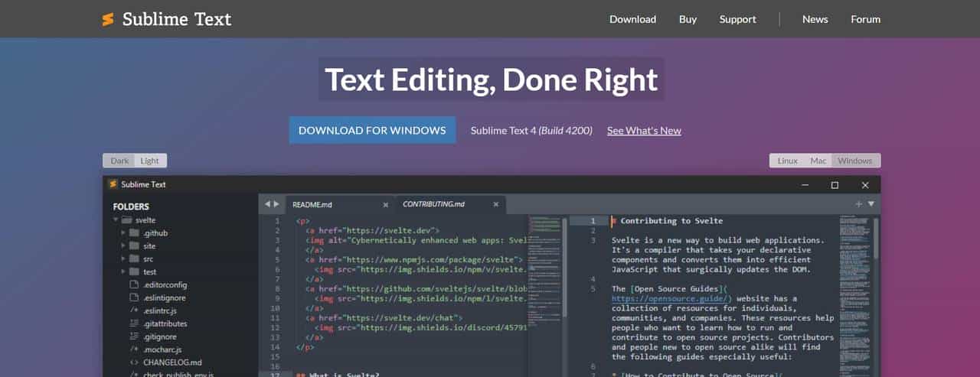Click the Sublime Text icon in editor title bar
The image size is (980, 377).
click(x=113, y=184)
